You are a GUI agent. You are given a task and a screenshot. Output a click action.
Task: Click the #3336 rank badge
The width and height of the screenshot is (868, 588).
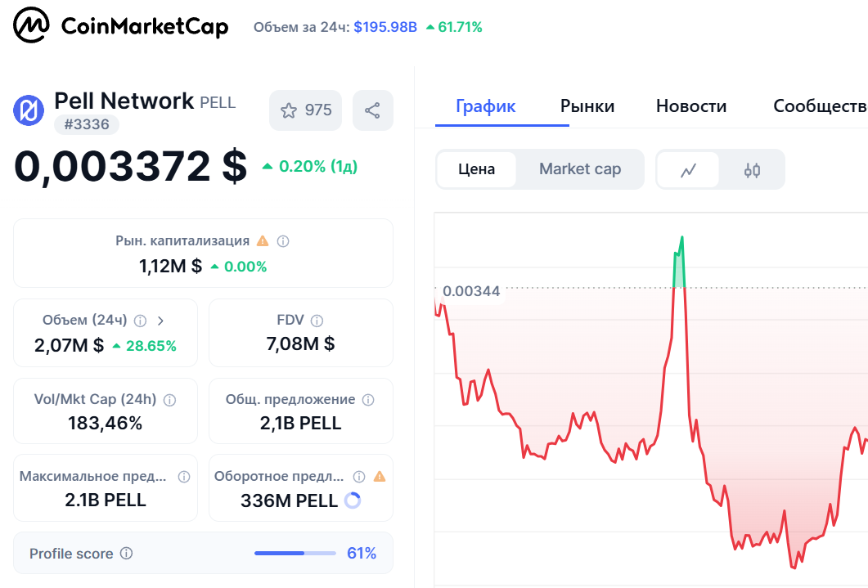[87, 124]
